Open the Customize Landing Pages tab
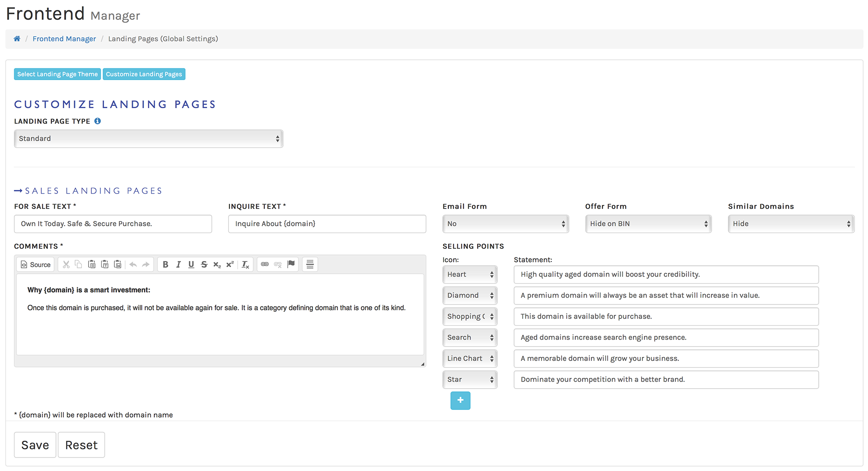Image resolution: width=868 pixels, height=471 pixels. pos(144,74)
